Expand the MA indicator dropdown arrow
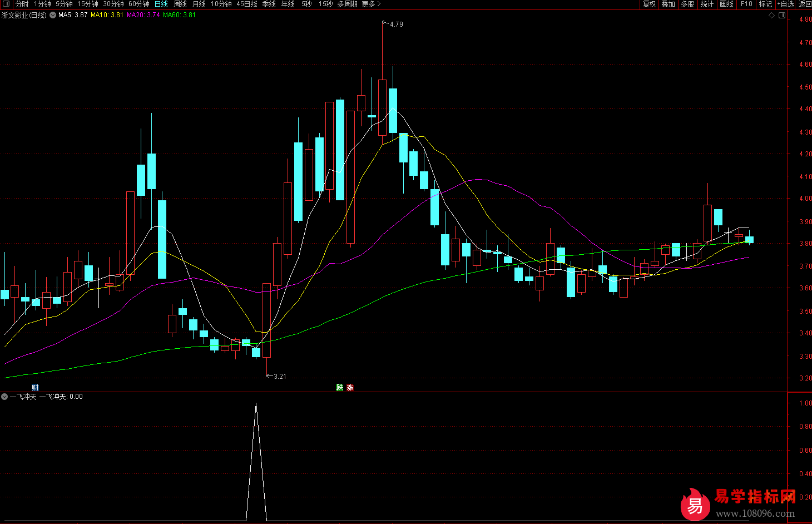This screenshot has height=524, width=812. click(x=53, y=15)
